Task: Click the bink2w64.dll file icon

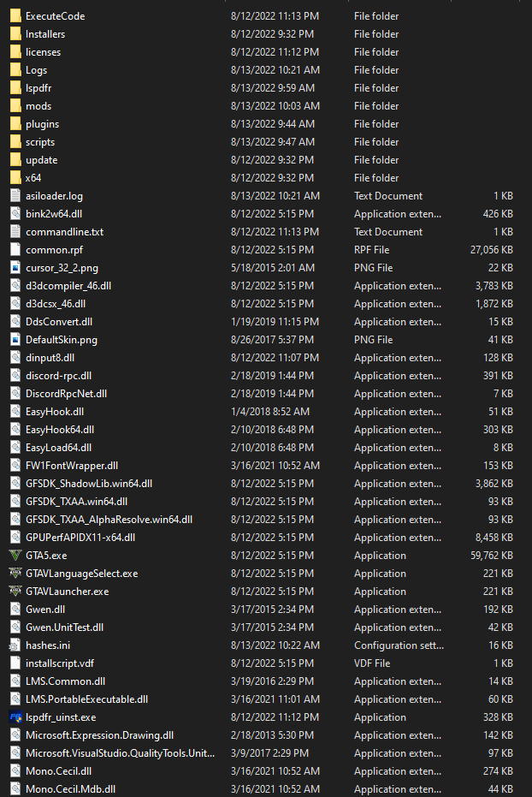Action: click(x=15, y=214)
